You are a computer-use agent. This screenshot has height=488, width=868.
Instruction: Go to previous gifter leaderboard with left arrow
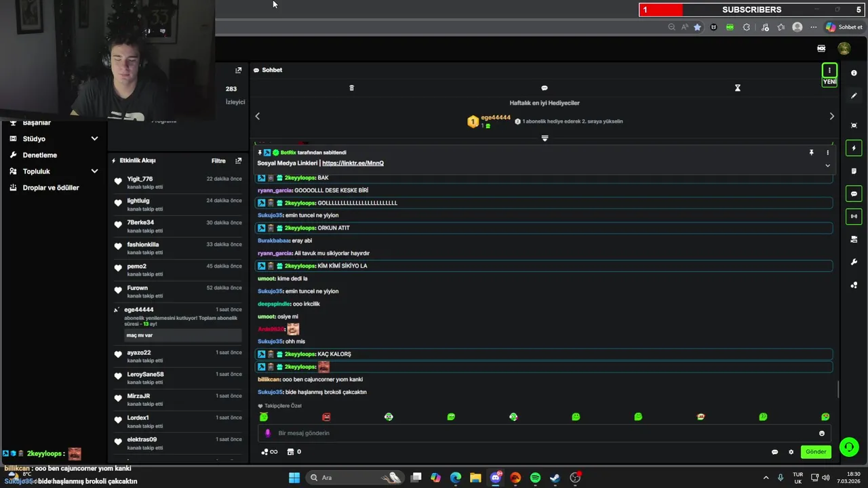click(x=258, y=117)
